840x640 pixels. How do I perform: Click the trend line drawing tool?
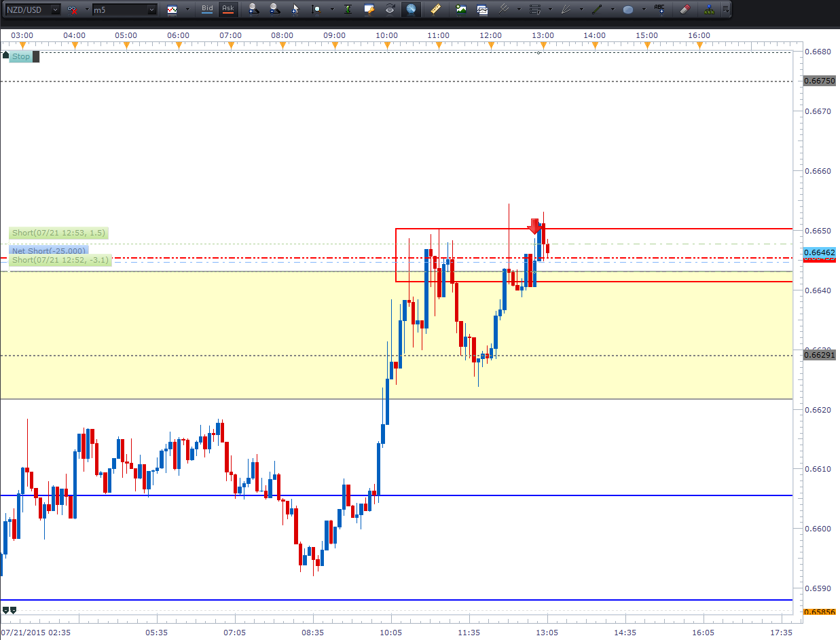pyautogui.click(x=597, y=10)
